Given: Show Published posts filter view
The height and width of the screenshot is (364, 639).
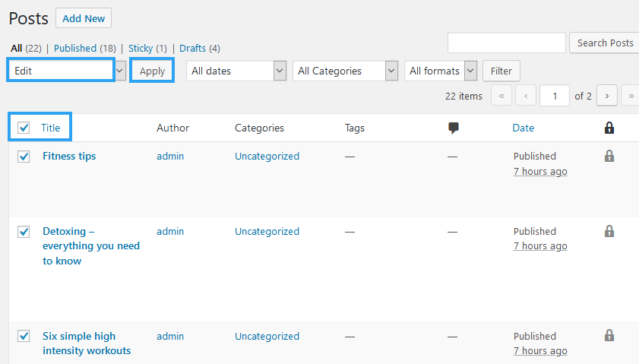Looking at the screenshot, I should [74, 48].
